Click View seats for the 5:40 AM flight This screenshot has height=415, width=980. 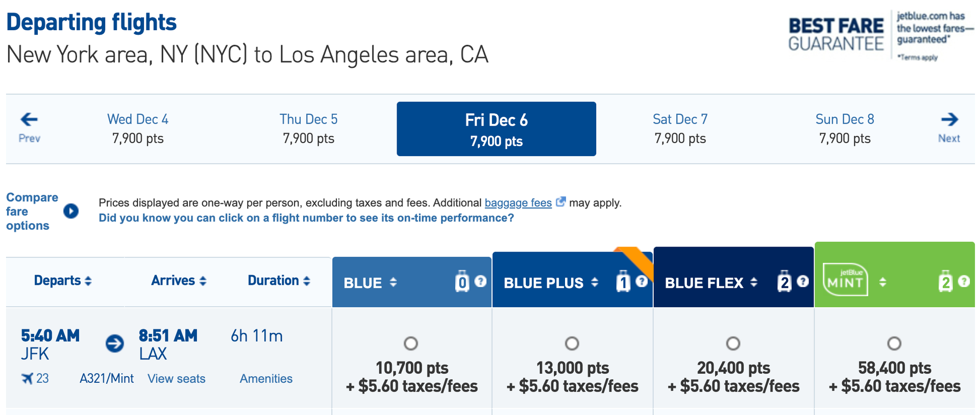coord(176,378)
